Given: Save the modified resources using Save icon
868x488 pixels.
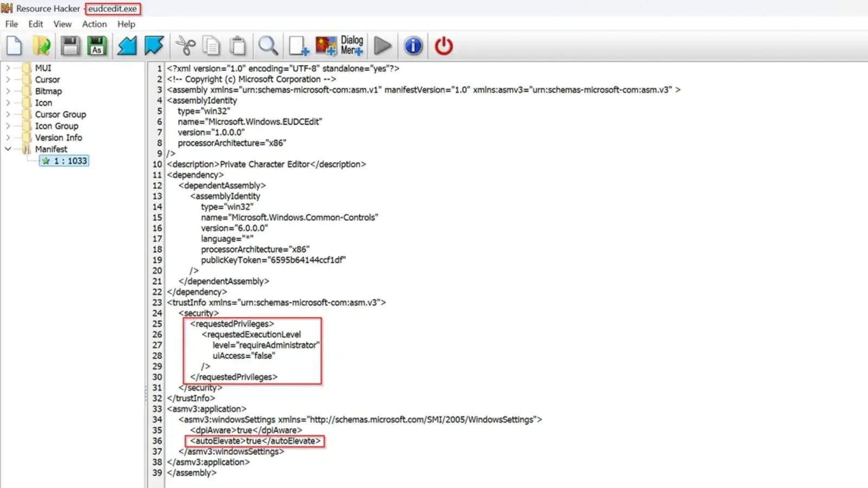Looking at the screenshot, I should tap(70, 46).
